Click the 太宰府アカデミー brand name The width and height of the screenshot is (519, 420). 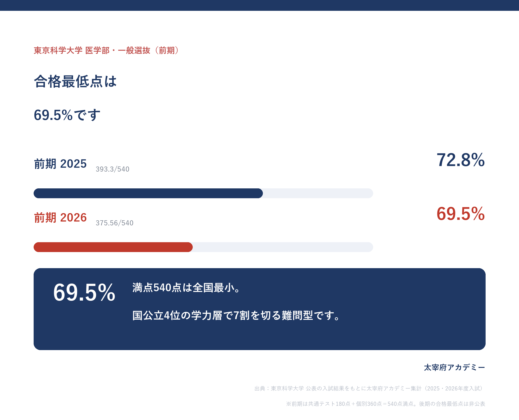coord(454,368)
